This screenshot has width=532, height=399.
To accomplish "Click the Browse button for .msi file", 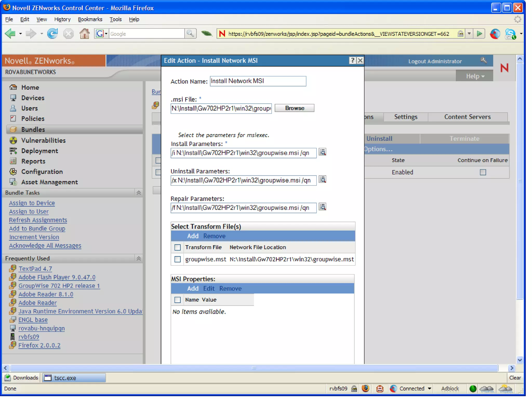I will (294, 108).
